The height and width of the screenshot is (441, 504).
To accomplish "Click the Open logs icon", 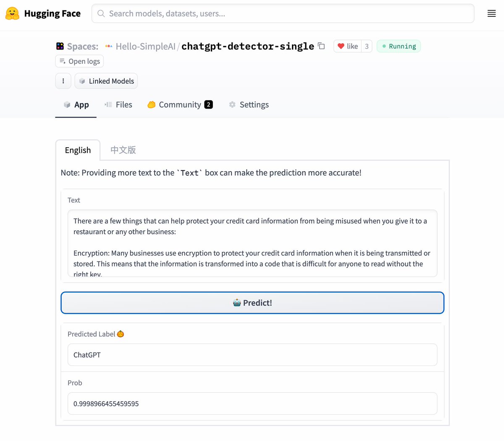I will [63, 61].
